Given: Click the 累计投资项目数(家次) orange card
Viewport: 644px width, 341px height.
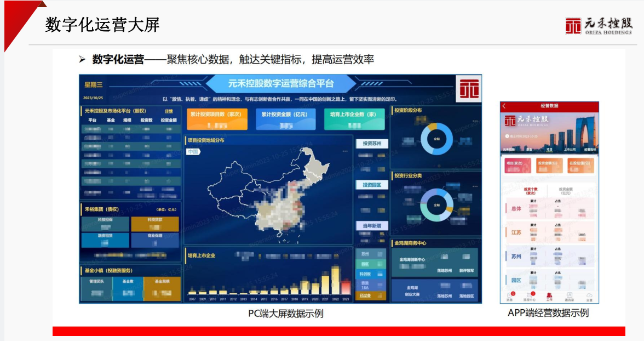Looking at the screenshot, I should click(x=217, y=119).
